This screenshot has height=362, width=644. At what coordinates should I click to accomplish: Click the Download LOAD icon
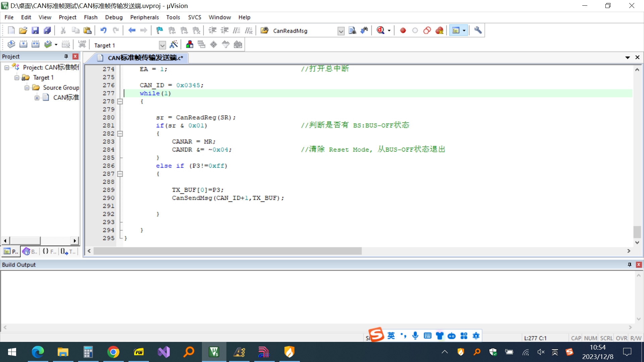(82, 45)
